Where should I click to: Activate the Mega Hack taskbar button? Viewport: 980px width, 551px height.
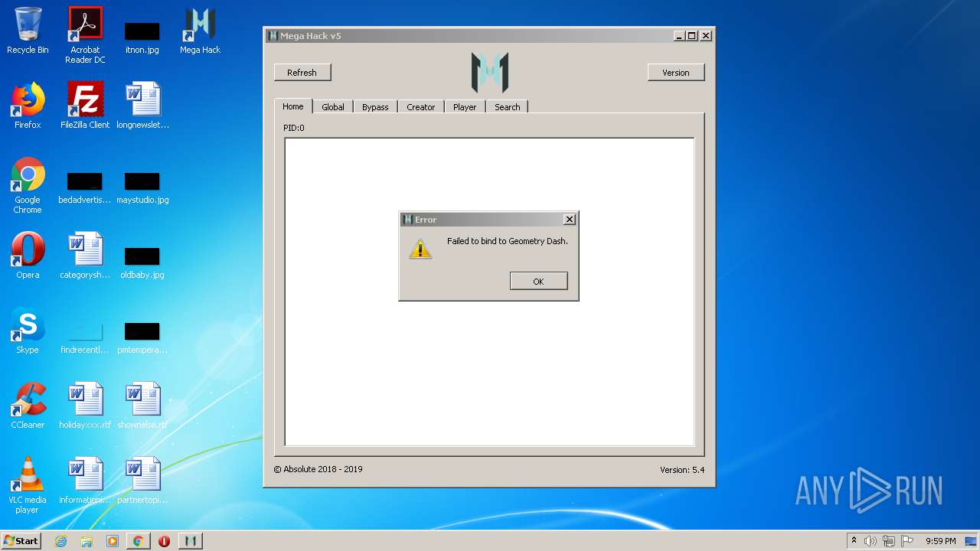pyautogui.click(x=191, y=541)
